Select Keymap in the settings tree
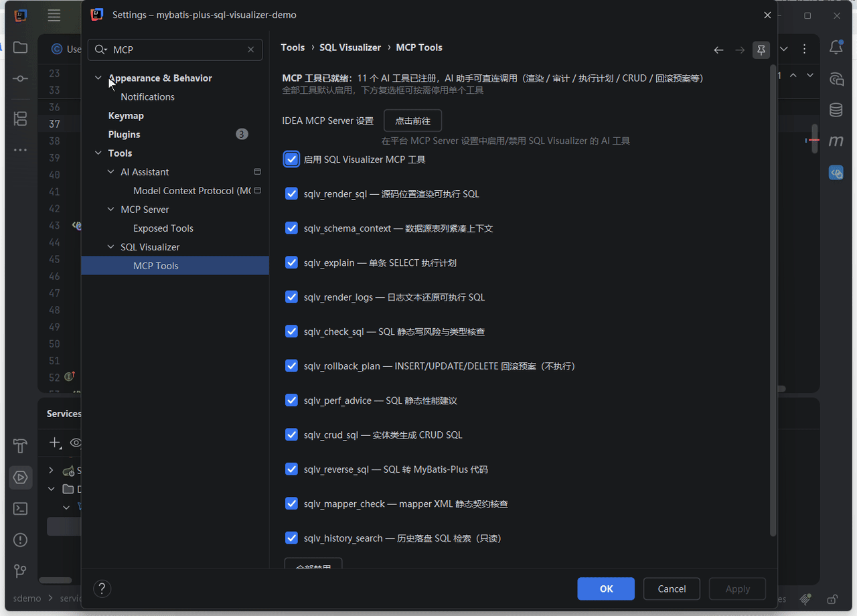 click(x=126, y=115)
